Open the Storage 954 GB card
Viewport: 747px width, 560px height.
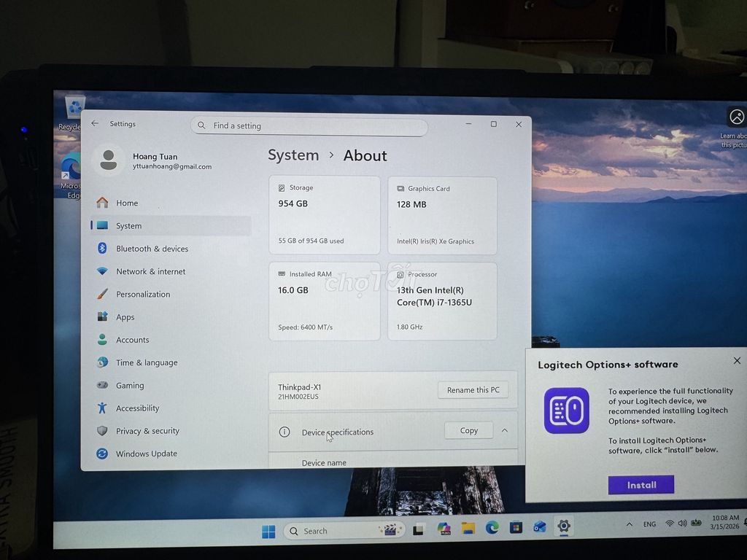click(x=325, y=215)
